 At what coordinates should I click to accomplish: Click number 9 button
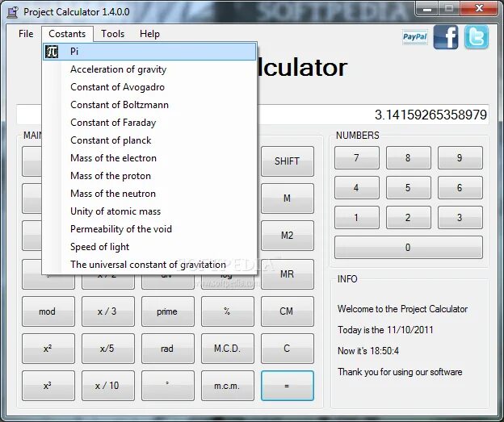(460, 157)
